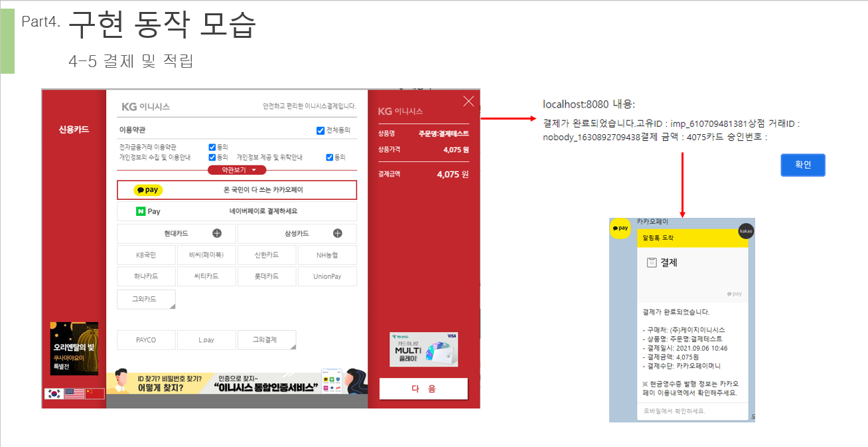Image resolution: width=868 pixels, height=447 pixels.
Task: Toggle 전자금융거래 이용약관 동의 checkbox
Action: coord(212,147)
